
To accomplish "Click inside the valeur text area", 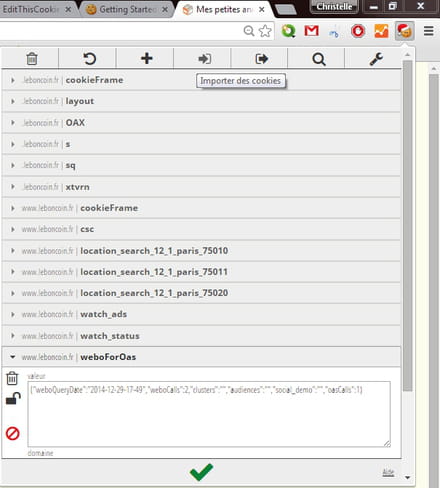I will [209, 414].
